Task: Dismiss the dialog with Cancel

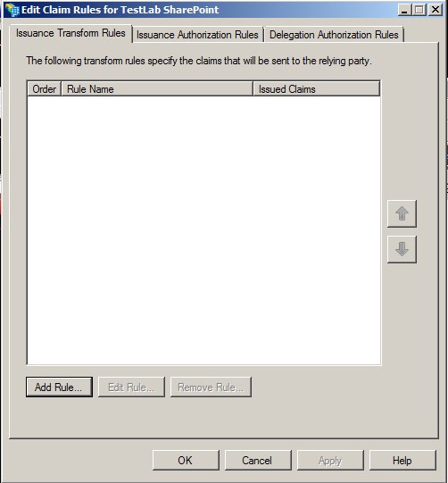Action: point(258,460)
